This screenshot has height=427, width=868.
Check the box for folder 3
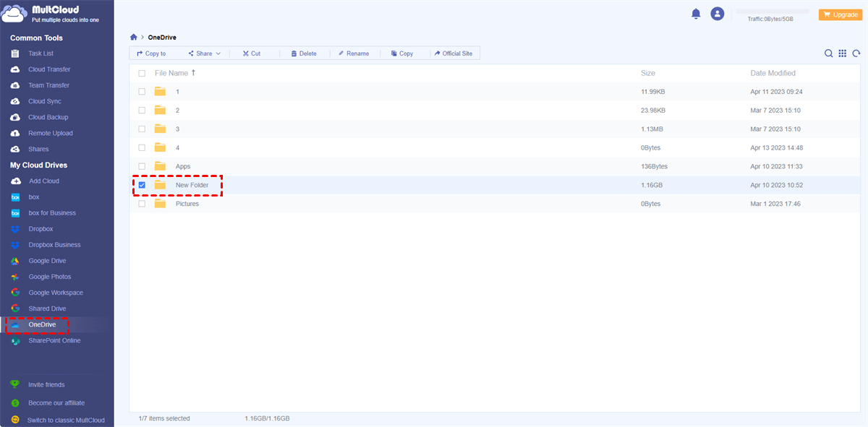142,129
